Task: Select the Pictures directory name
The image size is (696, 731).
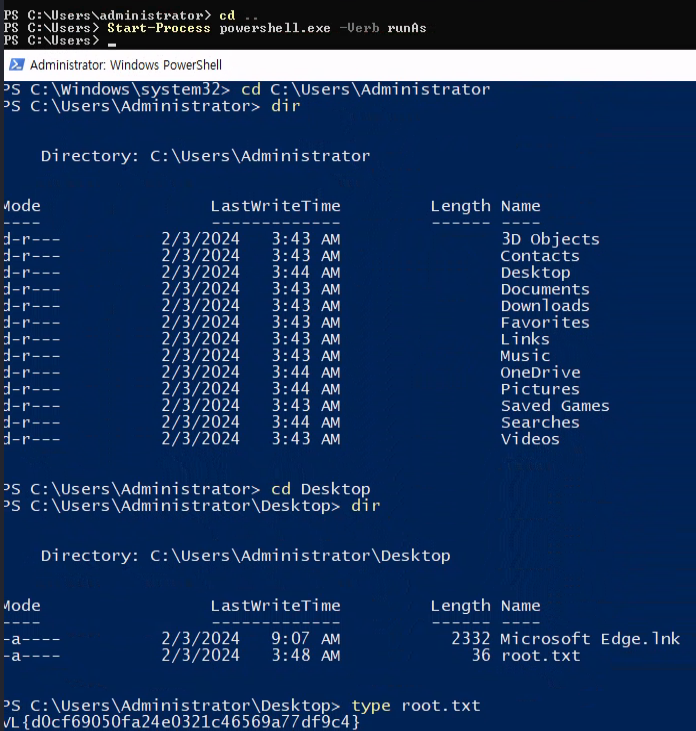Action: [540, 389]
